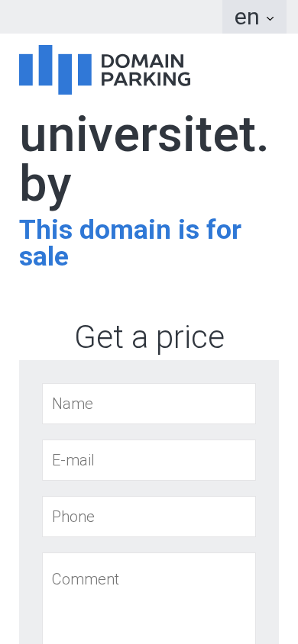Click the rightmost blue bar of the logo
The width and height of the screenshot is (298, 644).
pyautogui.click(x=85, y=70)
